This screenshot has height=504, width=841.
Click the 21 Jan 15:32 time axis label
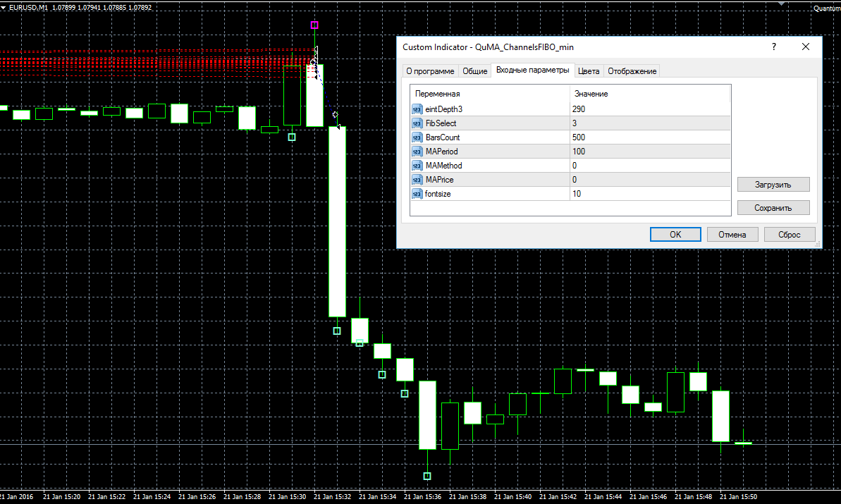click(333, 496)
